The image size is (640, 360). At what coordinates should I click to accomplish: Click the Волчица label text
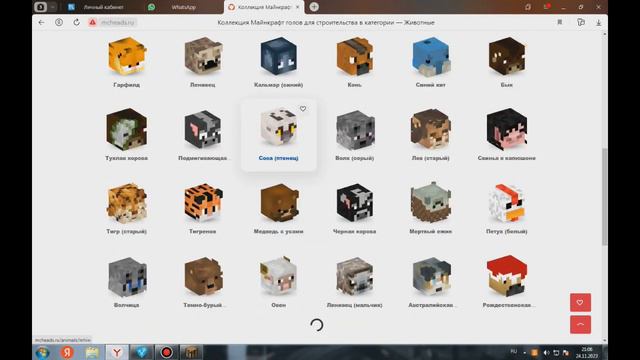point(127,305)
